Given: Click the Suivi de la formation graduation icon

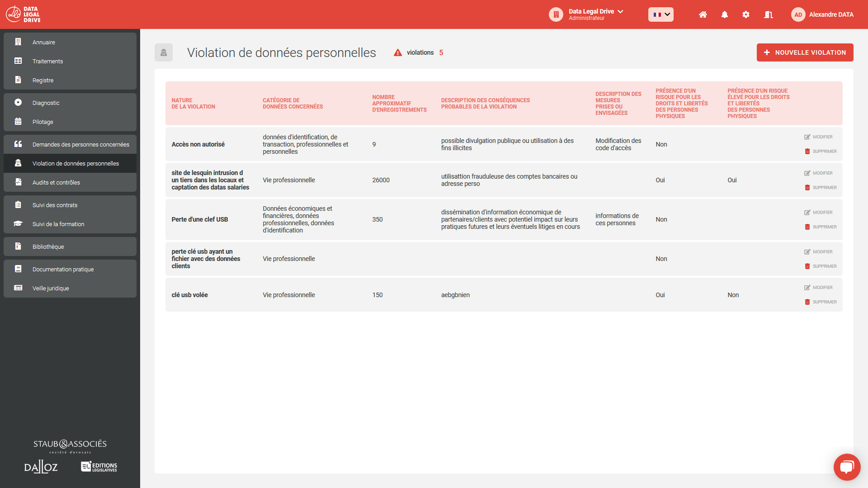Looking at the screenshot, I should (18, 224).
